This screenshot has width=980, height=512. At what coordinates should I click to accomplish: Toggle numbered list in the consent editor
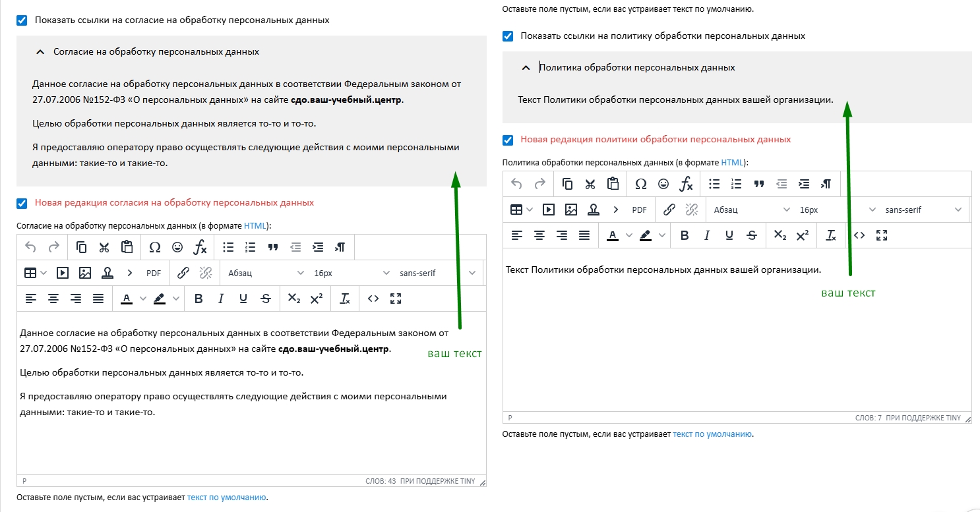[x=251, y=247]
